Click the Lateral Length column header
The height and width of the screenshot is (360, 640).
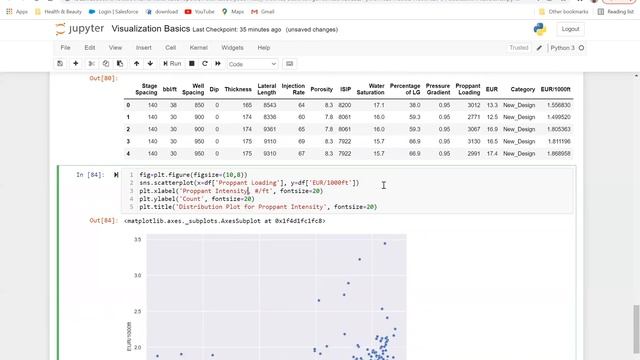(267, 89)
